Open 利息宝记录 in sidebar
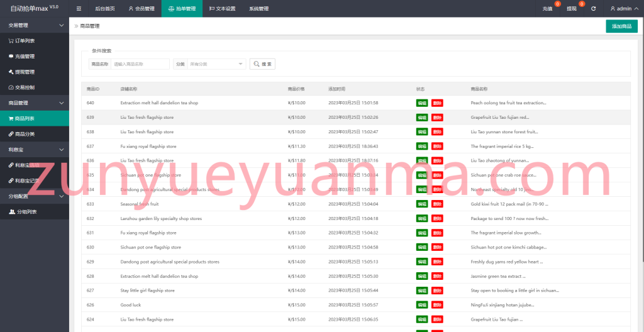The image size is (644, 332). [35, 181]
